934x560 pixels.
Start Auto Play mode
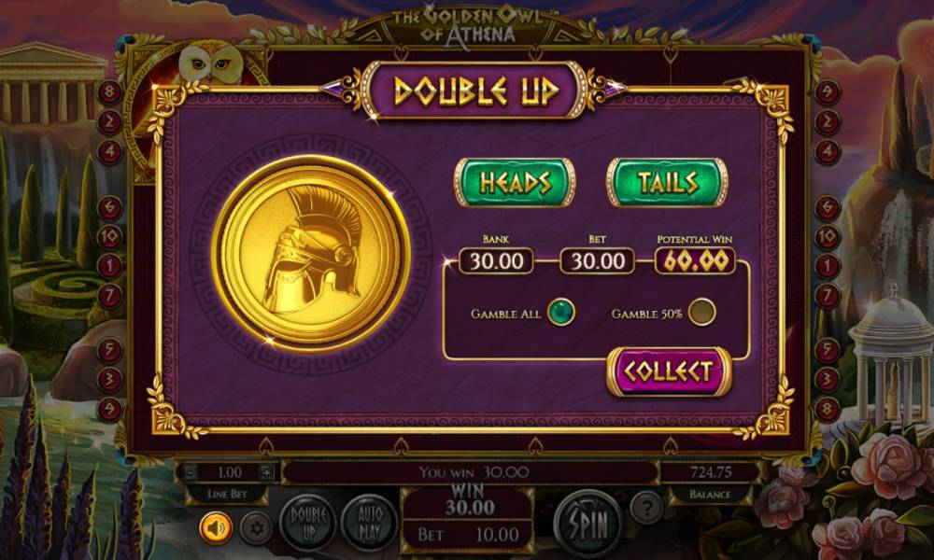point(369,523)
